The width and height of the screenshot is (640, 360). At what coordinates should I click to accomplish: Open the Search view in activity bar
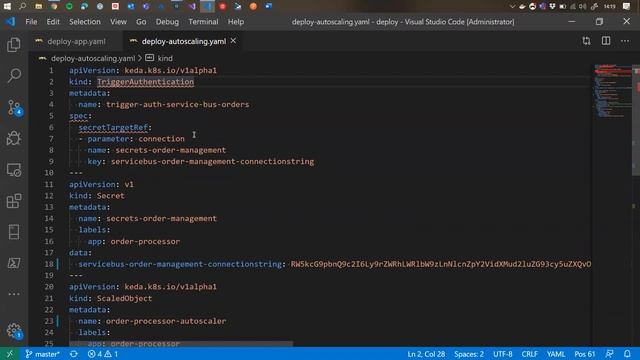click(x=14, y=76)
